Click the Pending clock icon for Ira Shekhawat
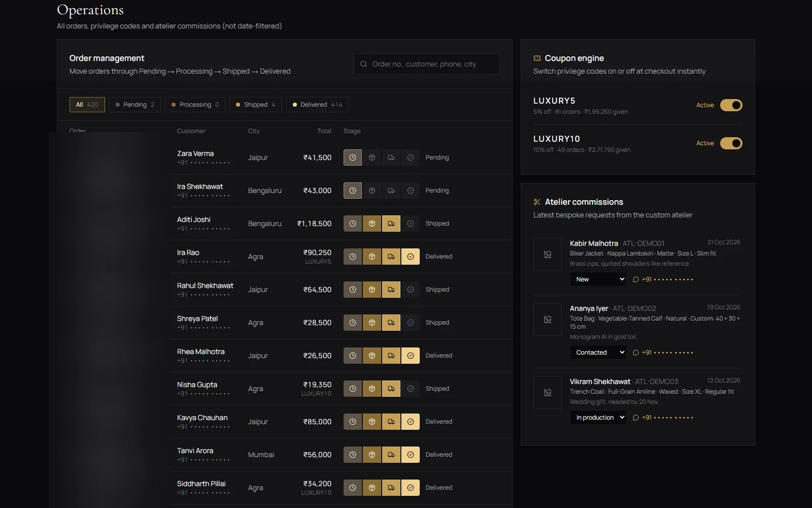 pyautogui.click(x=353, y=190)
